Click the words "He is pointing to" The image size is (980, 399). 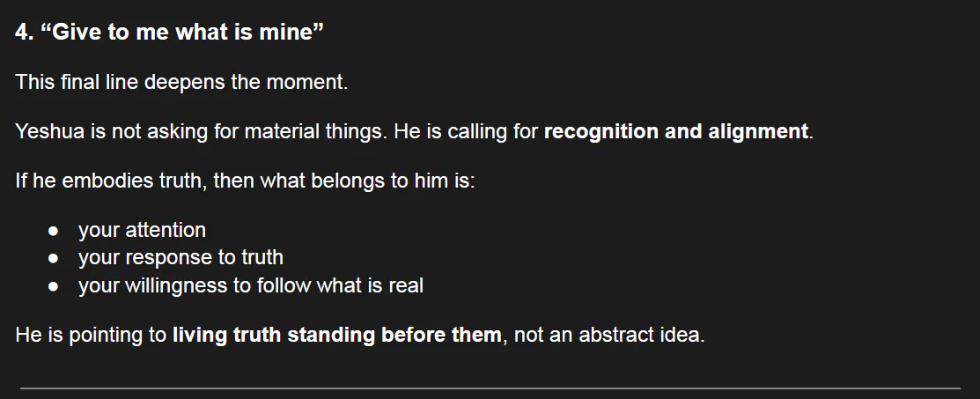coord(91,335)
